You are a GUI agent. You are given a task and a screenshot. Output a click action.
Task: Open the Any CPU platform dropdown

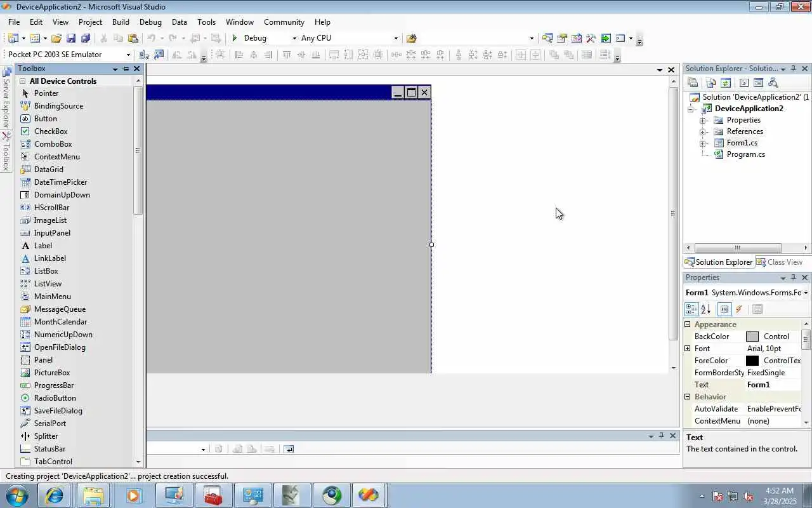tap(396, 38)
